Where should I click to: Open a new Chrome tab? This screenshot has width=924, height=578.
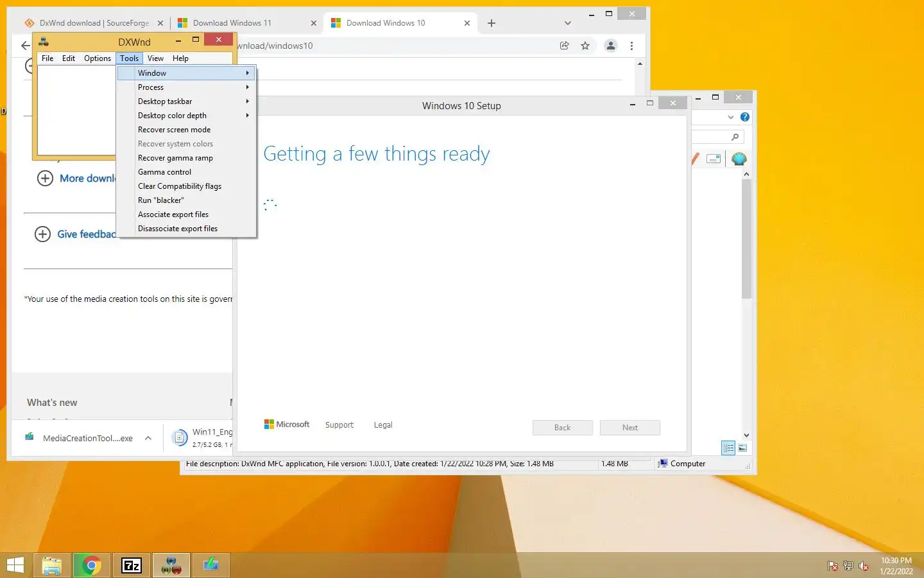(492, 23)
